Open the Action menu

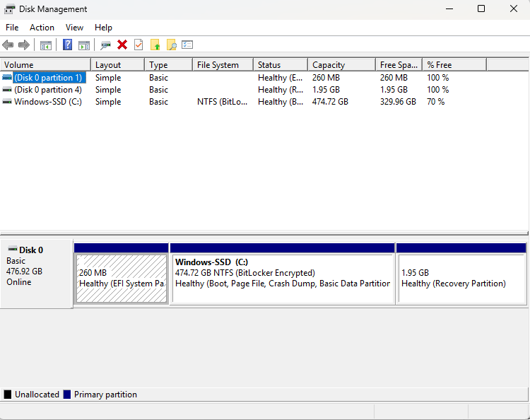click(42, 28)
